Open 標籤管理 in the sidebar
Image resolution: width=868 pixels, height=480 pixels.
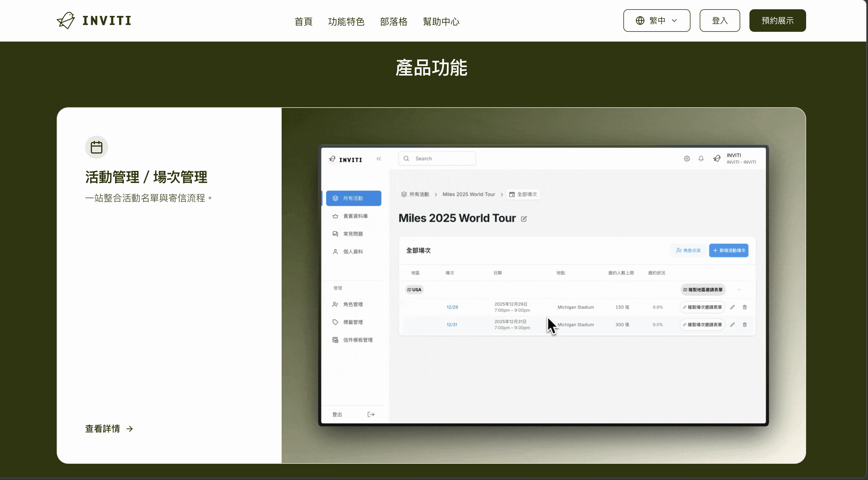tap(353, 322)
